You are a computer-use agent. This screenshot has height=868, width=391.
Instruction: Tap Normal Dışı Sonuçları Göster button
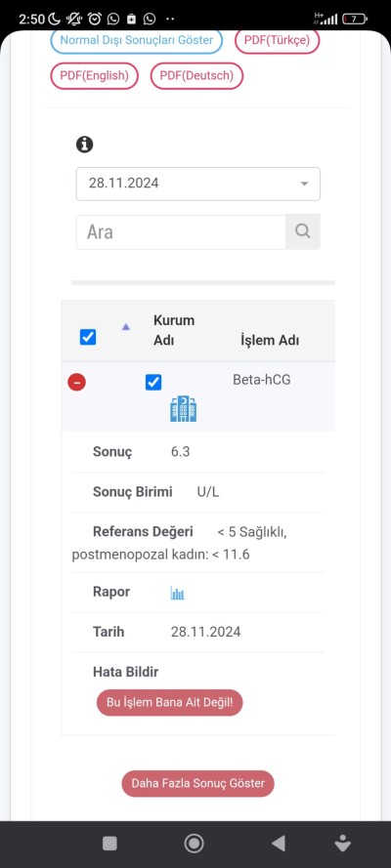coord(136,40)
